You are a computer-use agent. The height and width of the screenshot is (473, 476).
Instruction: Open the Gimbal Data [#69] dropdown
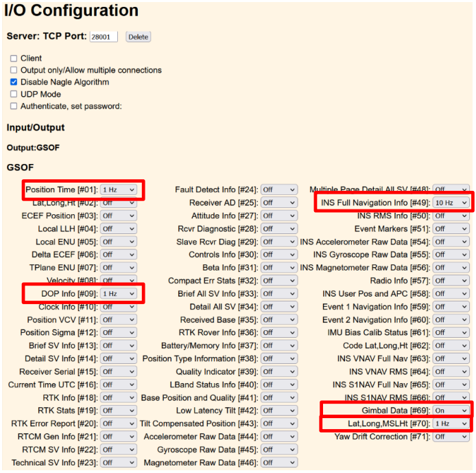coord(451,411)
